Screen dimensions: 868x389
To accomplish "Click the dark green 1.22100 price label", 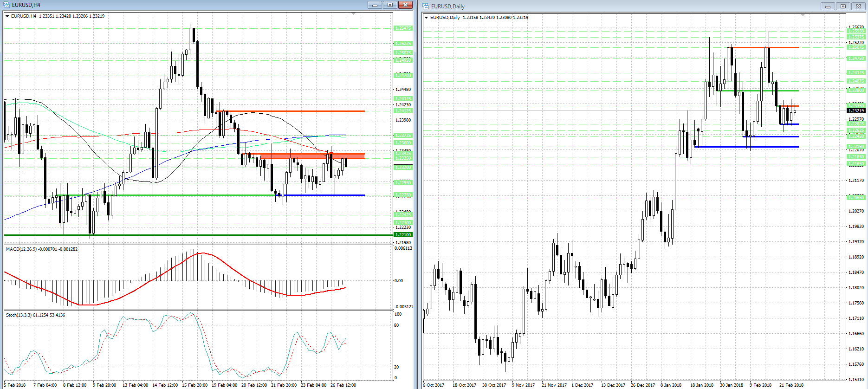I will 403,235.
